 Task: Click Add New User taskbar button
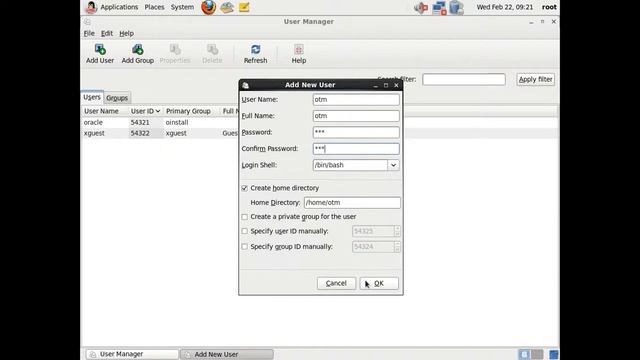tap(227, 354)
